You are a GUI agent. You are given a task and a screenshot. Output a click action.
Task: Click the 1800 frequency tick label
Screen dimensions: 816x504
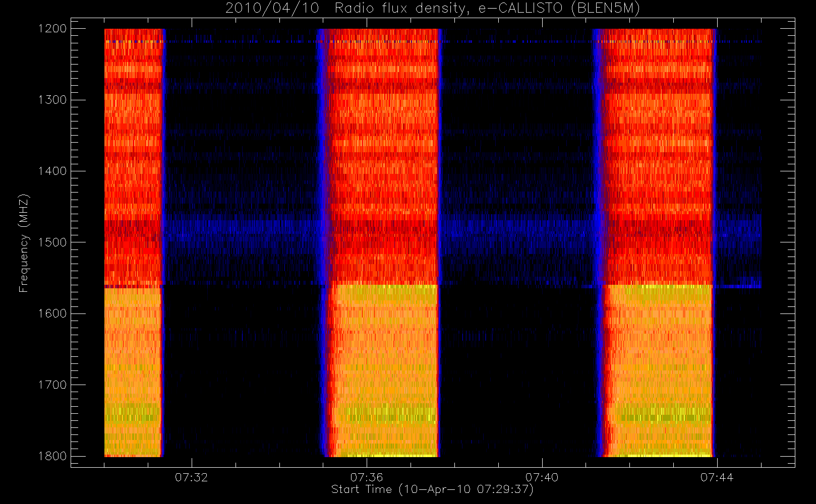52,456
